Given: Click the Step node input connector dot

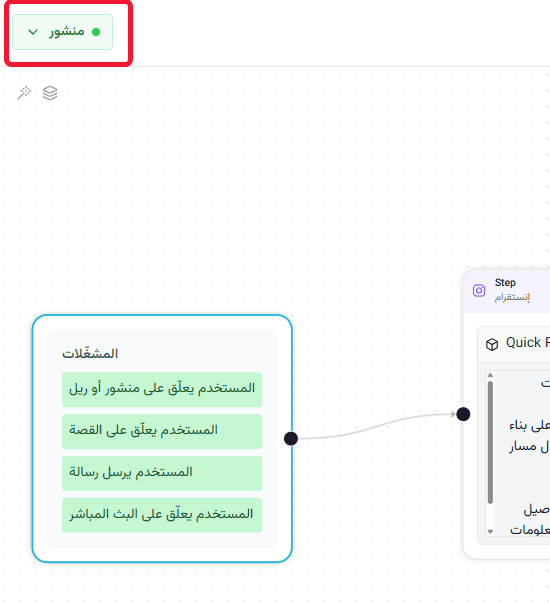Looking at the screenshot, I should click(463, 414).
